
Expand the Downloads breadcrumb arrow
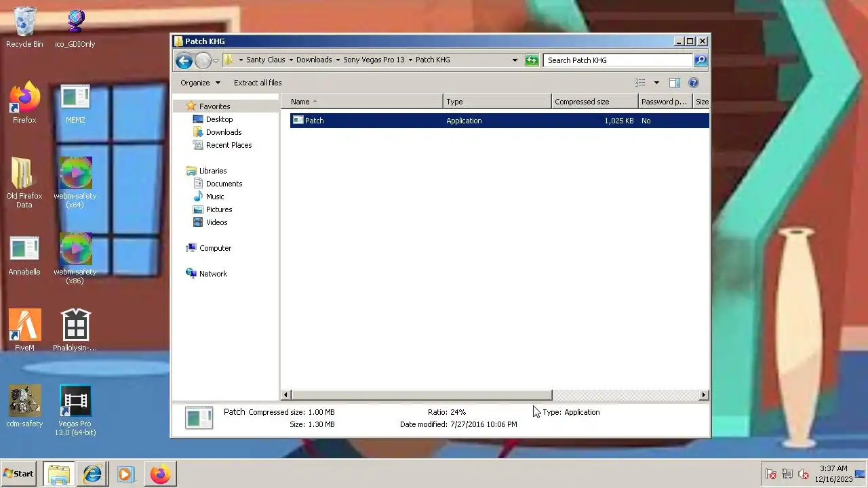(x=338, y=60)
